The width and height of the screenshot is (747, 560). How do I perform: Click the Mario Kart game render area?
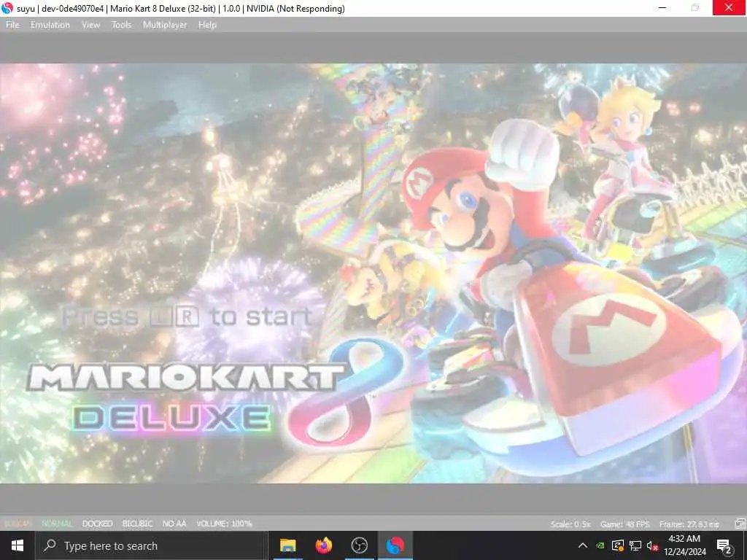pos(373,273)
